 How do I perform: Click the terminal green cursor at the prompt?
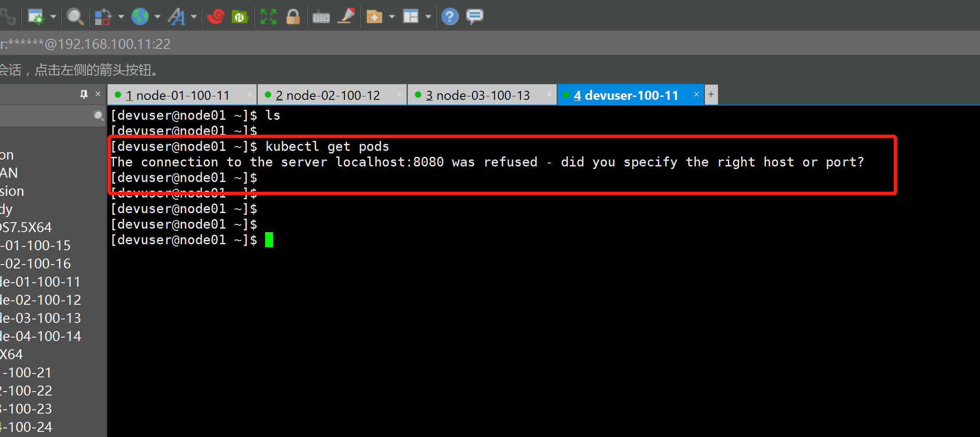[x=269, y=239]
